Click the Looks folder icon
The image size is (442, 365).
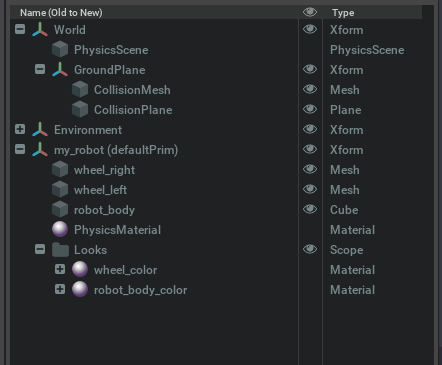60,250
